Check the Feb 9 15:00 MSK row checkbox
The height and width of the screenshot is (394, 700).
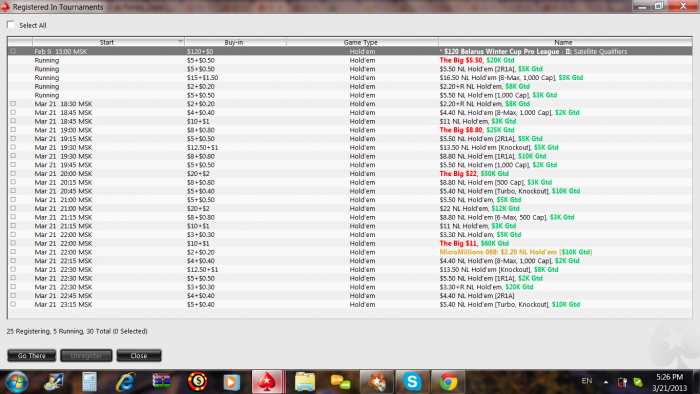[x=13, y=51]
